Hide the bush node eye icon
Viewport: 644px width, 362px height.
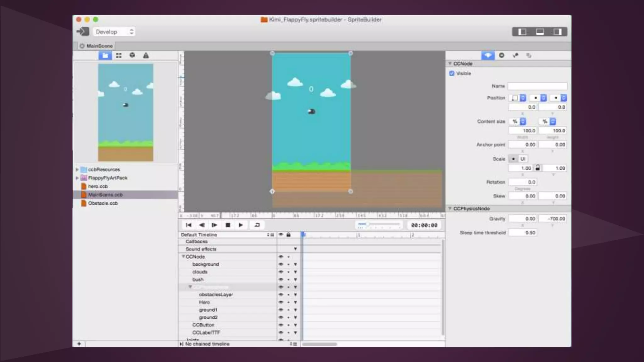click(x=281, y=280)
